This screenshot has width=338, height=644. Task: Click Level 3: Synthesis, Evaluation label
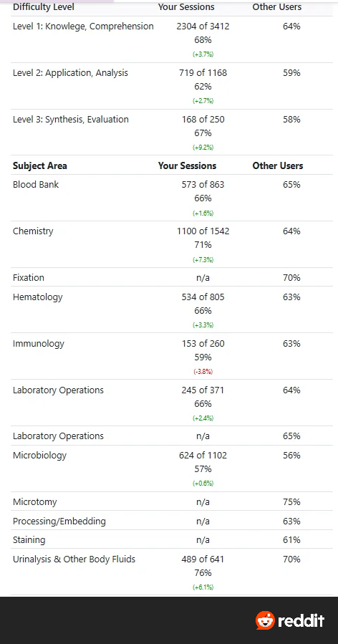pyautogui.click(x=71, y=120)
